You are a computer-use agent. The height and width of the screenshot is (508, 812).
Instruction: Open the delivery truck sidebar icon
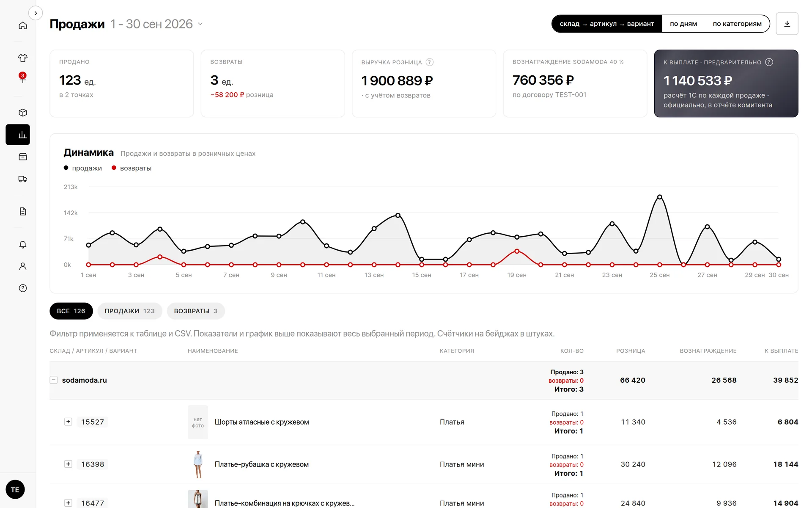(23, 179)
